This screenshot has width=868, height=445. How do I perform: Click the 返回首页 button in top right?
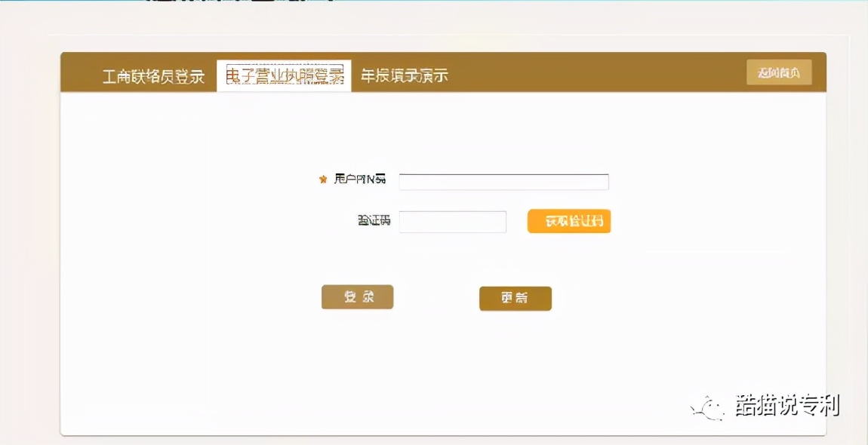(x=780, y=72)
